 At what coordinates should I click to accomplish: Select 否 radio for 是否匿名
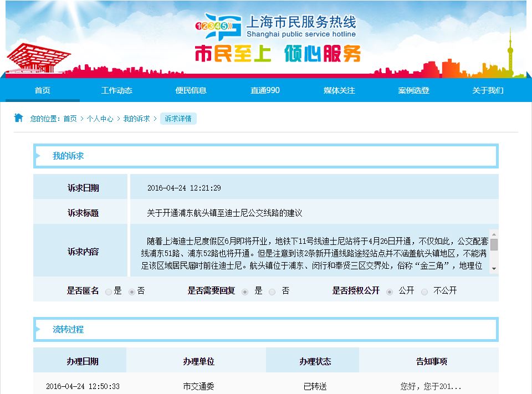[x=132, y=292]
